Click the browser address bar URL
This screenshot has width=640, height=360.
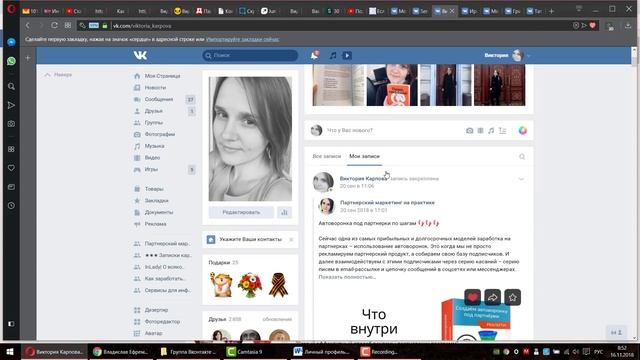(142, 26)
